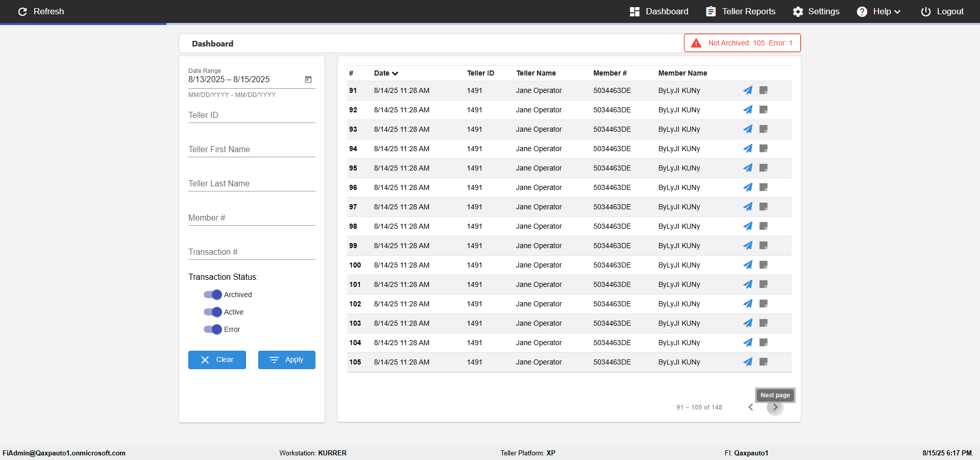Sort by the Date column arrow
980x460 pixels.
click(x=395, y=74)
